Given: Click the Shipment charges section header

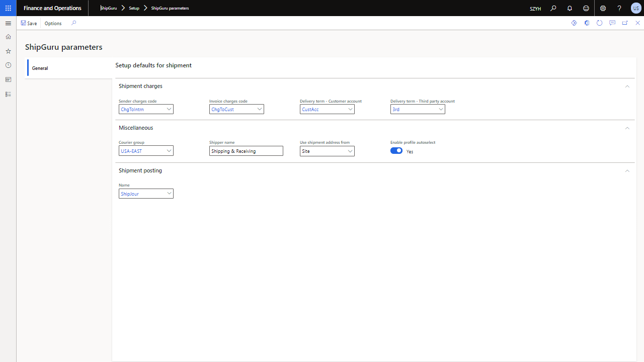Looking at the screenshot, I should (375, 86).
